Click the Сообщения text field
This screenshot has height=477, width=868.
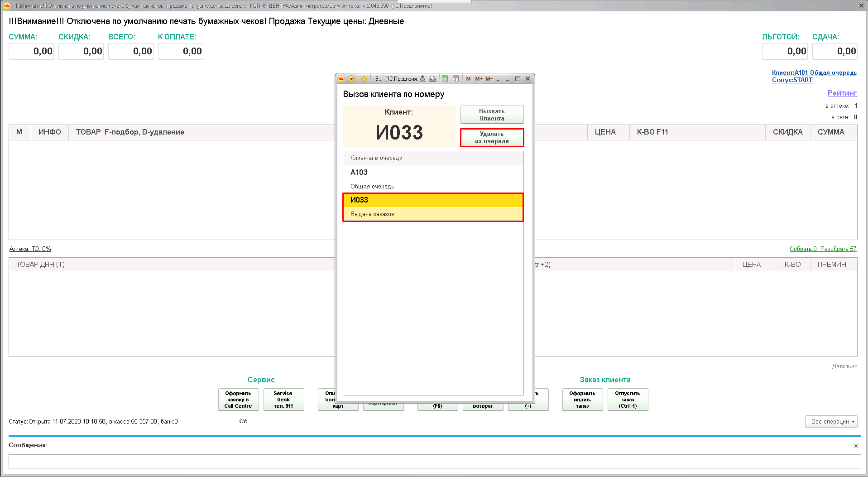pyautogui.click(x=435, y=461)
